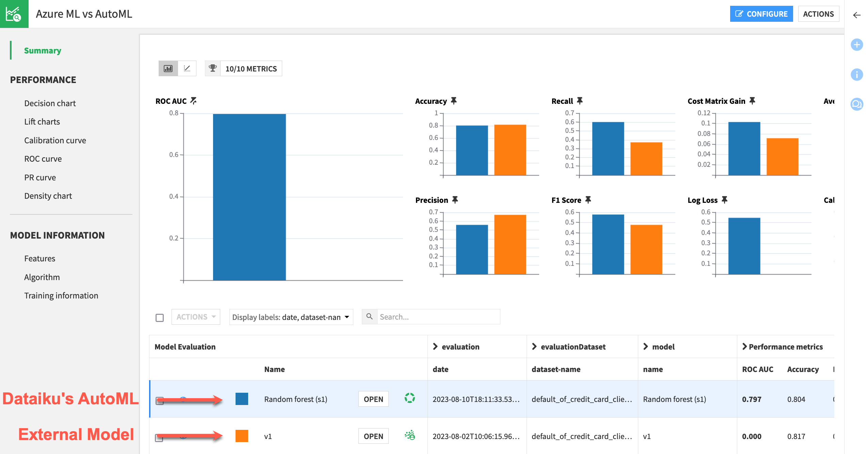The height and width of the screenshot is (454, 868).
Task: Expand the evaluationDataset column group
Action: coord(534,346)
